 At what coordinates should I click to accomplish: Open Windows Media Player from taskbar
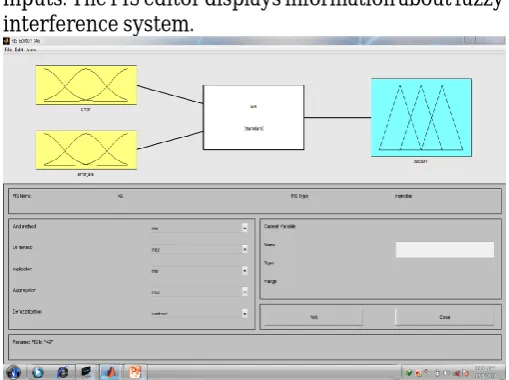[38, 372]
